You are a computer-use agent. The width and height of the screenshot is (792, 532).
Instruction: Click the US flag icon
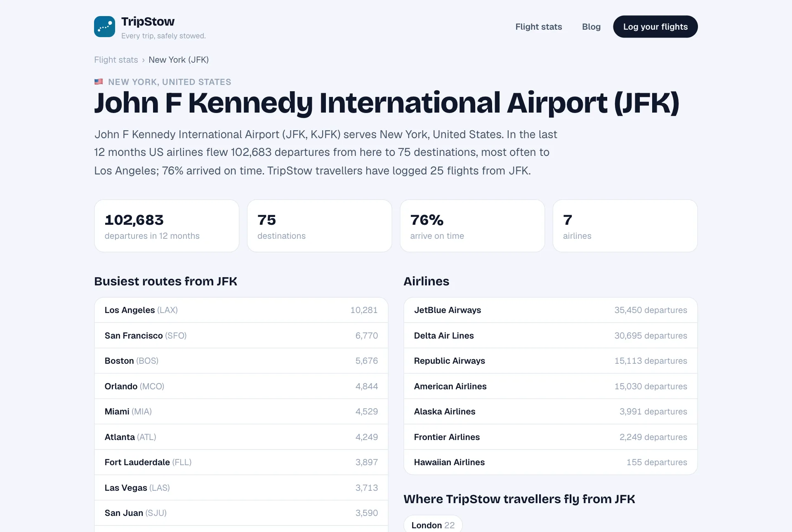[99, 82]
